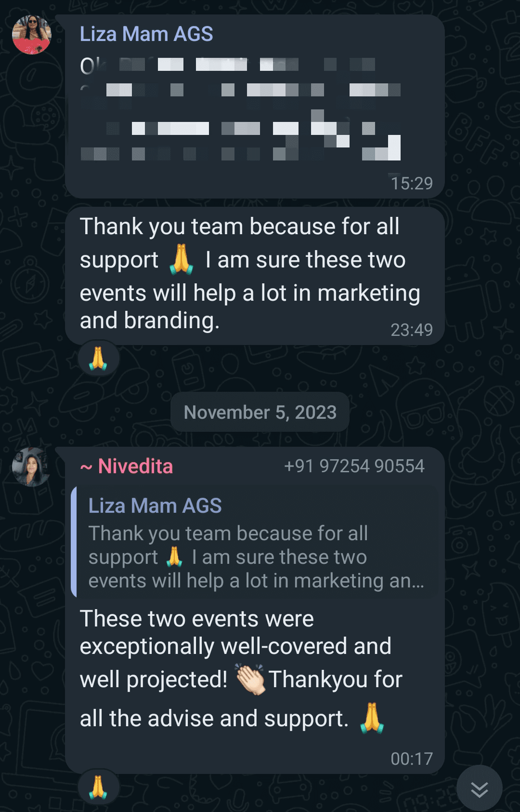Tap the November 5, 2023 date chip

click(x=260, y=413)
